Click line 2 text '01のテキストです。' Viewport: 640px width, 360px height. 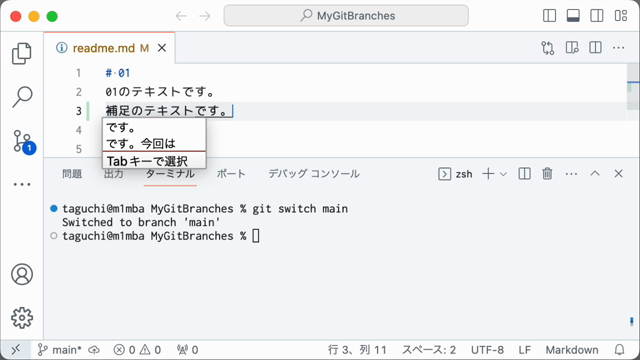click(x=160, y=92)
